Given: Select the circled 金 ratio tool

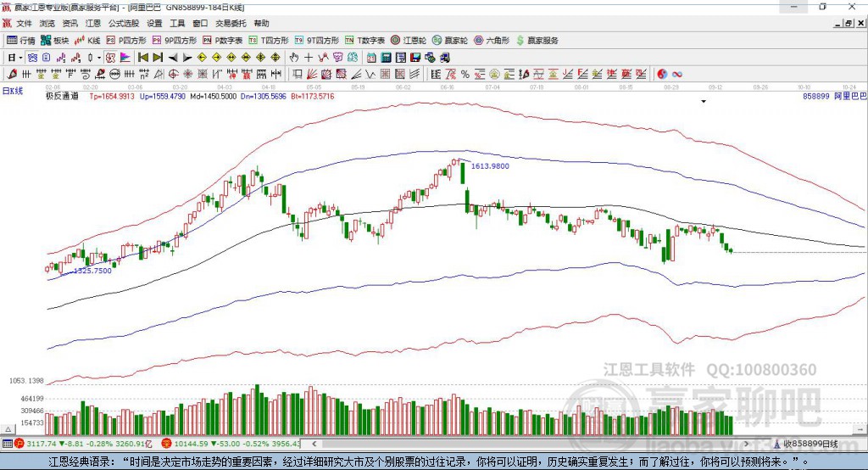Looking at the screenshot, I should [x=495, y=74].
